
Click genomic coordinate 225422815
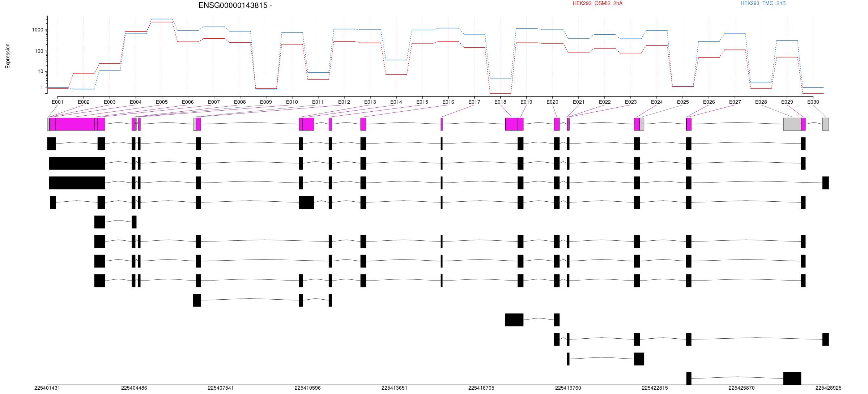coord(655,388)
